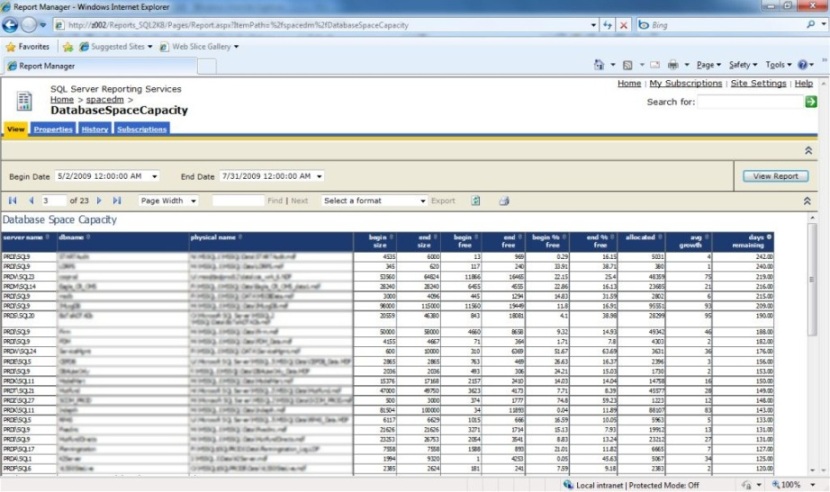Open the My Subscriptions link
The height and width of the screenshot is (492, 830).
[687, 84]
